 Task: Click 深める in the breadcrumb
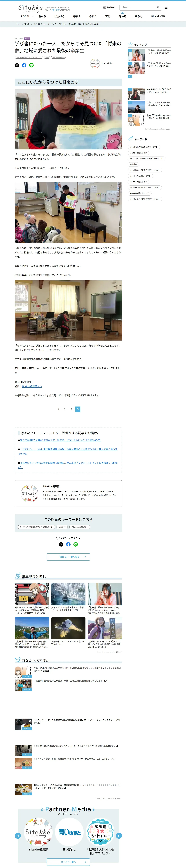pos(27,24)
